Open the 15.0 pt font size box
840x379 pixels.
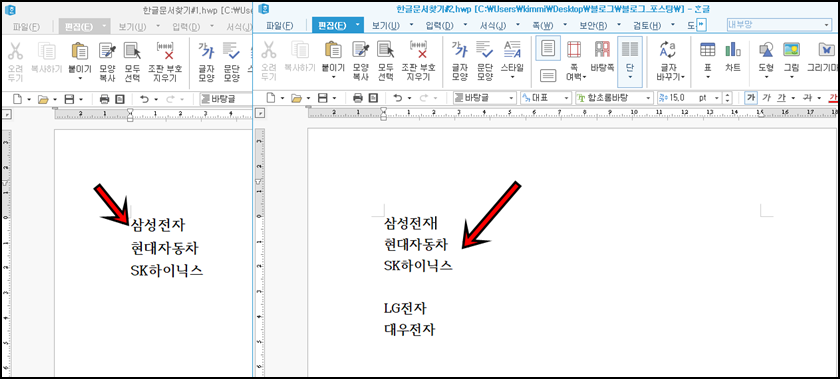(x=689, y=98)
